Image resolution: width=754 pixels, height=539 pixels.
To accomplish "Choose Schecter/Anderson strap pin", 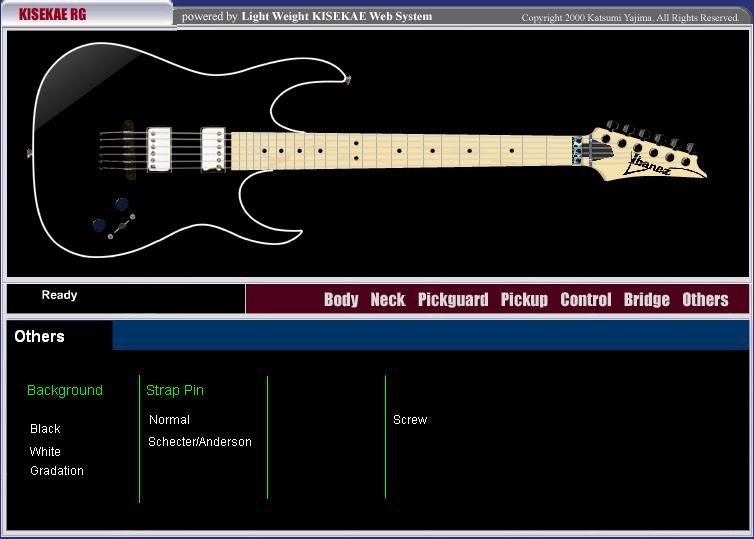I will pos(200,442).
